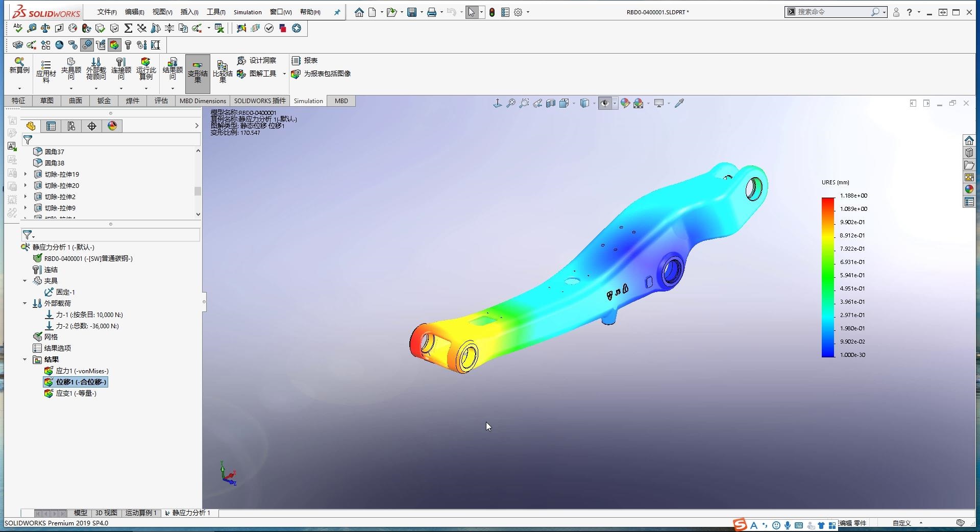The width and height of the screenshot is (980, 532).
Task: Click the microphone icon in input toolbar
Action: point(788,525)
